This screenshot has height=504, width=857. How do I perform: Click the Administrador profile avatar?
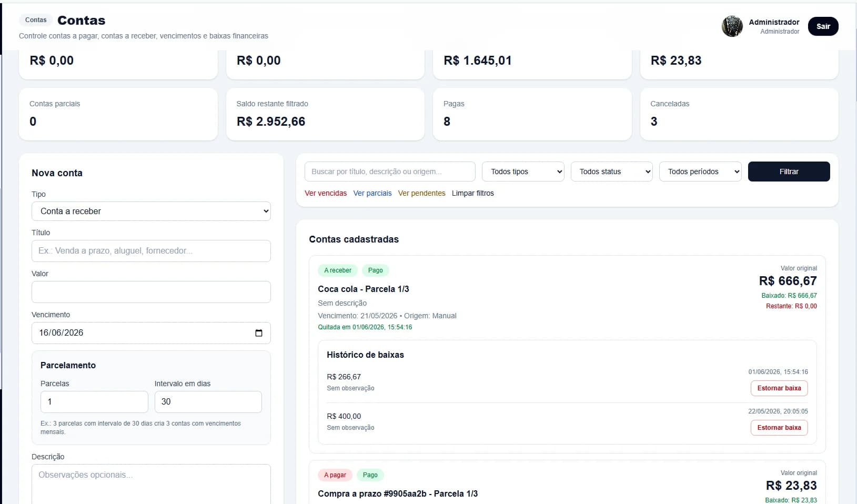732,26
